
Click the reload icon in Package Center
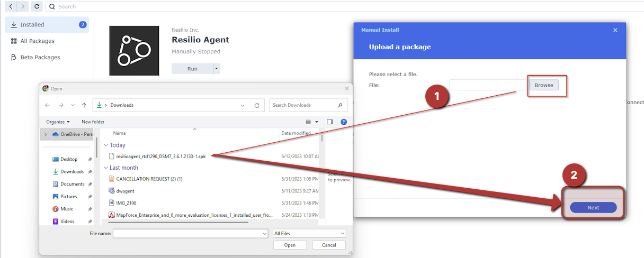[x=36, y=6]
